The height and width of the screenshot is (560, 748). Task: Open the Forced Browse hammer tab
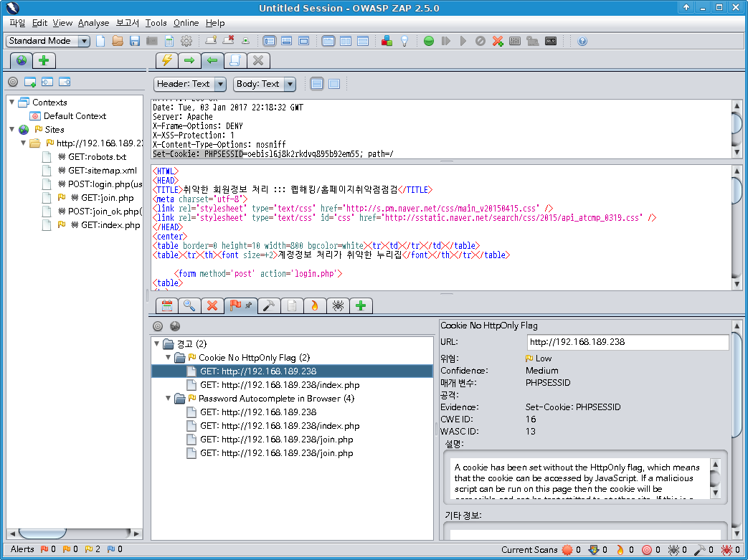click(x=269, y=305)
